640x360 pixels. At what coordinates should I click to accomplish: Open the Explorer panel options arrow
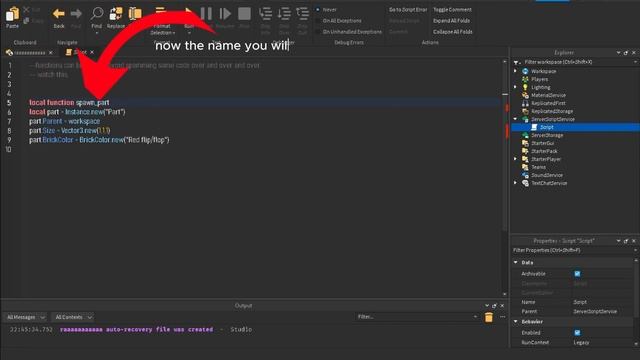[x=618, y=53]
